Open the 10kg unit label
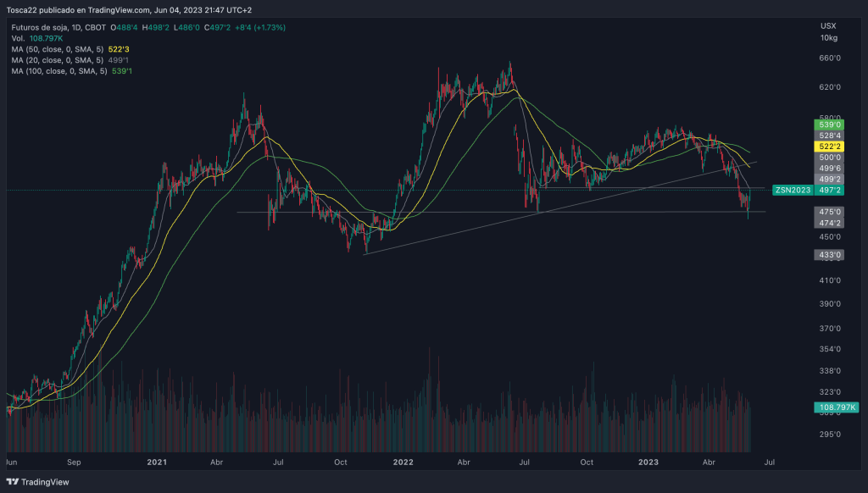Screen dimensions: 868x493 coord(828,37)
